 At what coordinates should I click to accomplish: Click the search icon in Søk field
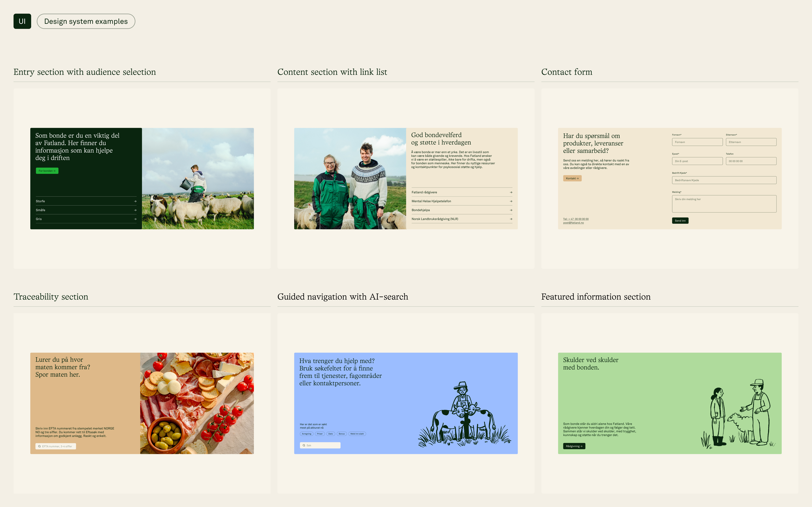click(x=304, y=445)
